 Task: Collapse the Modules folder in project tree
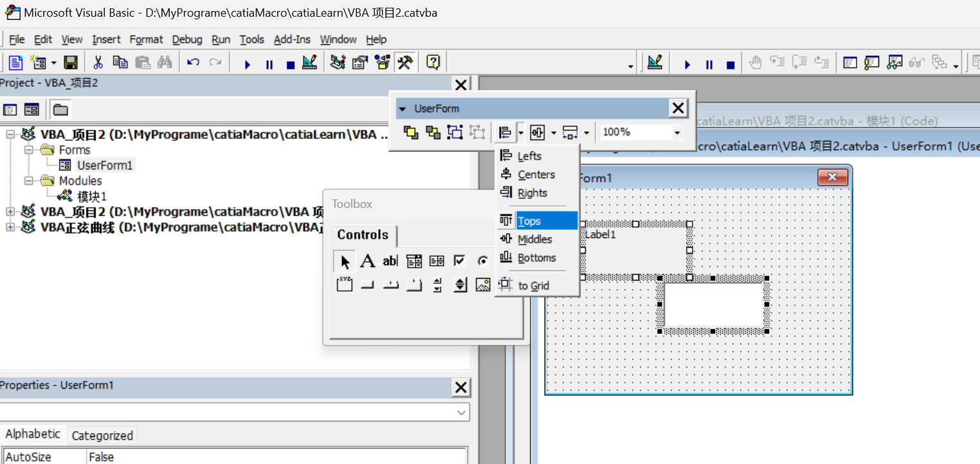(29, 181)
